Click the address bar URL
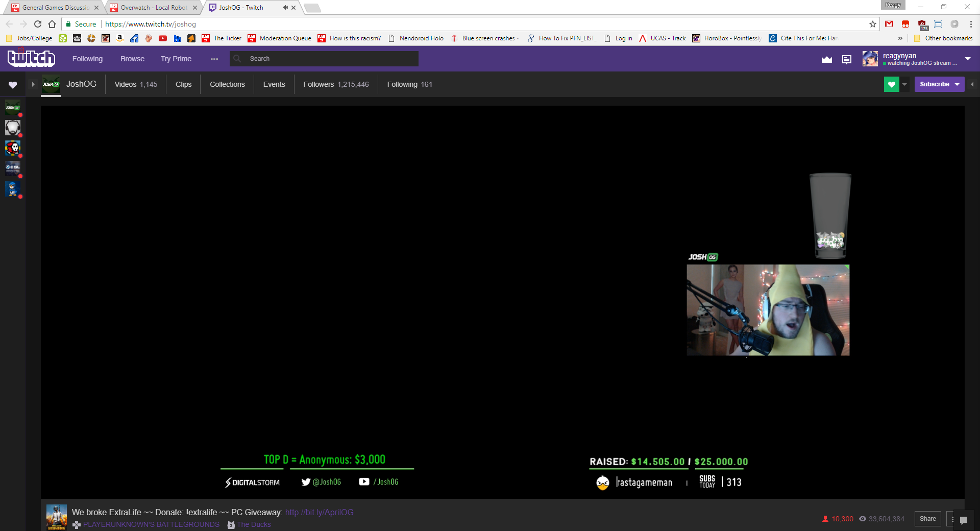Screen dimensions: 980x531 [x=151, y=24]
